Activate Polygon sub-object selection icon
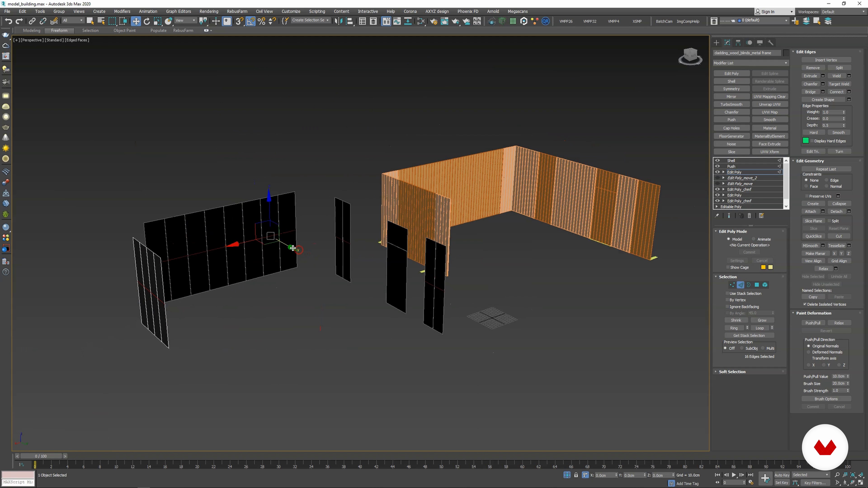Screen dimensions: 868x488 [757, 285]
